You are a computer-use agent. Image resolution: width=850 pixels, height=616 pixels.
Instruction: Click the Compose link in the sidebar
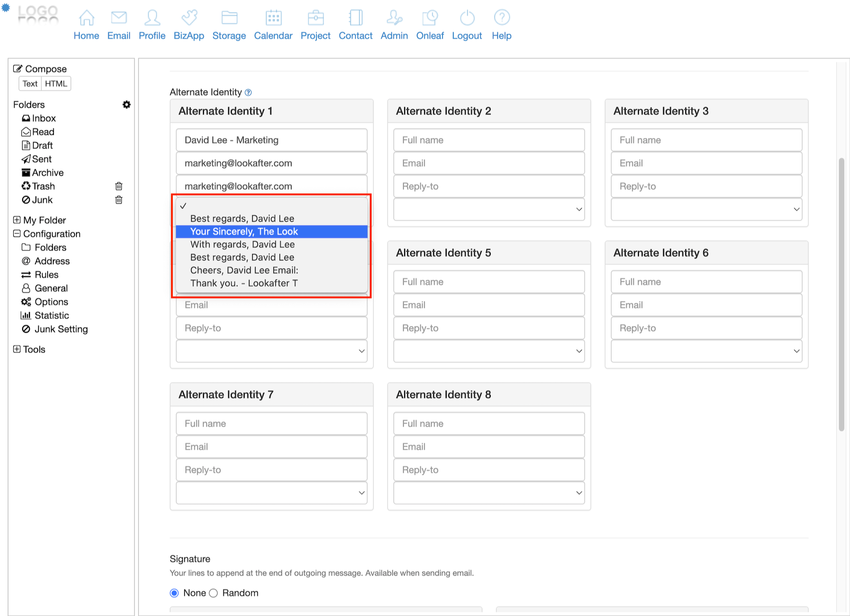(45, 69)
